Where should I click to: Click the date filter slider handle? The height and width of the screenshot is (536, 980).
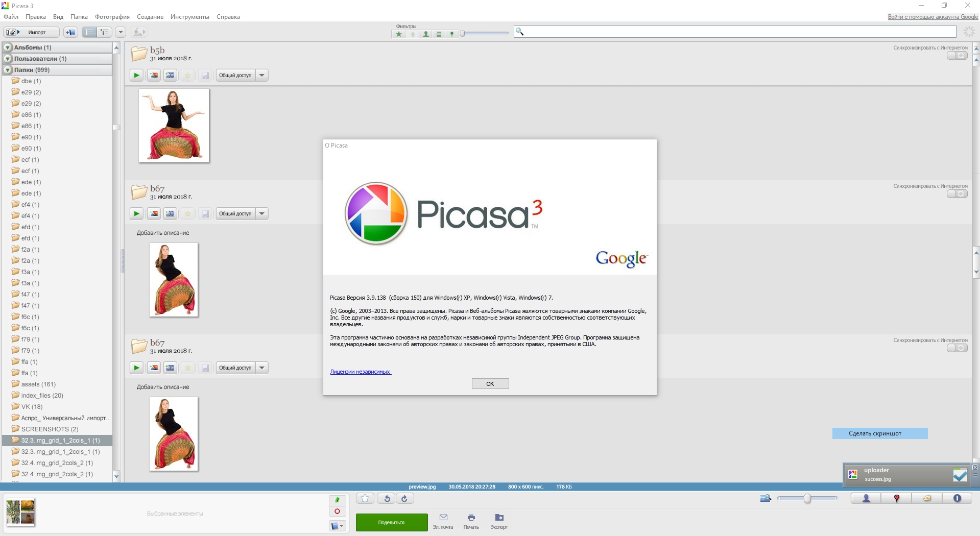[x=462, y=34]
